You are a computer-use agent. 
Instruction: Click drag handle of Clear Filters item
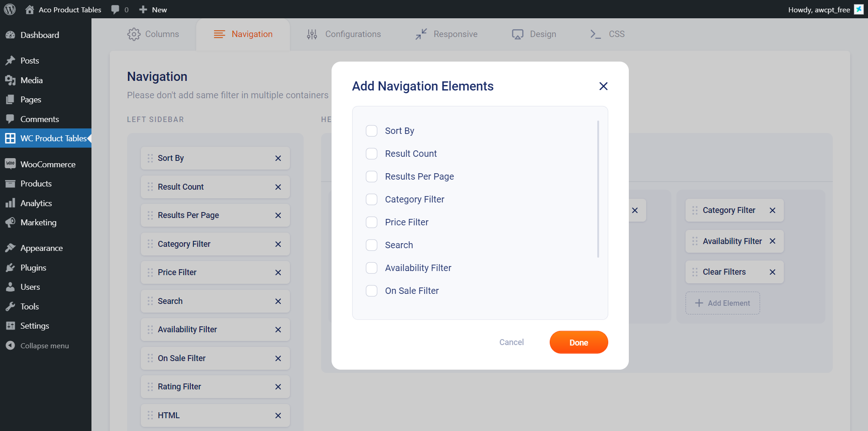(x=695, y=272)
